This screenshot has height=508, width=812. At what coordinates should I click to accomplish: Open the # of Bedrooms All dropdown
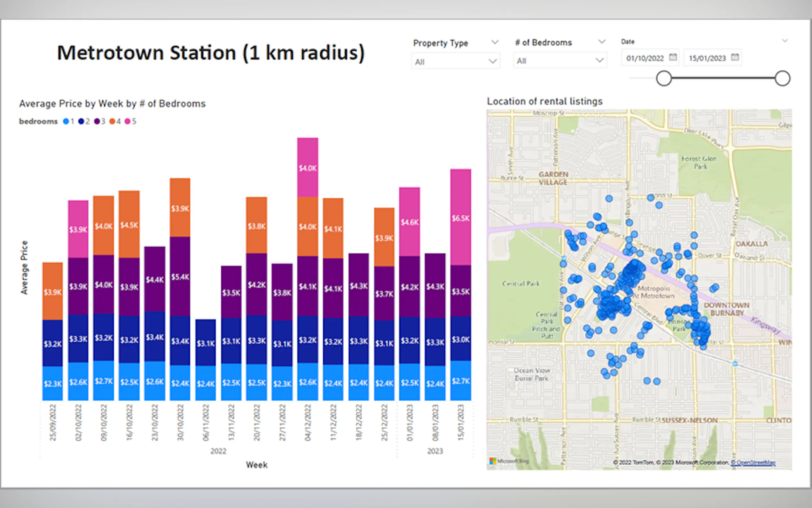click(559, 60)
